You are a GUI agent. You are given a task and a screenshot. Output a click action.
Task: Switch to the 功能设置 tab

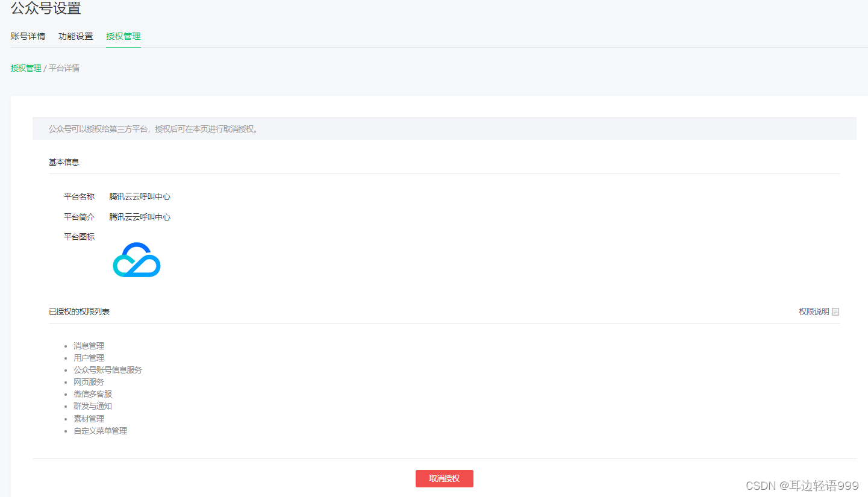[x=76, y=36]
